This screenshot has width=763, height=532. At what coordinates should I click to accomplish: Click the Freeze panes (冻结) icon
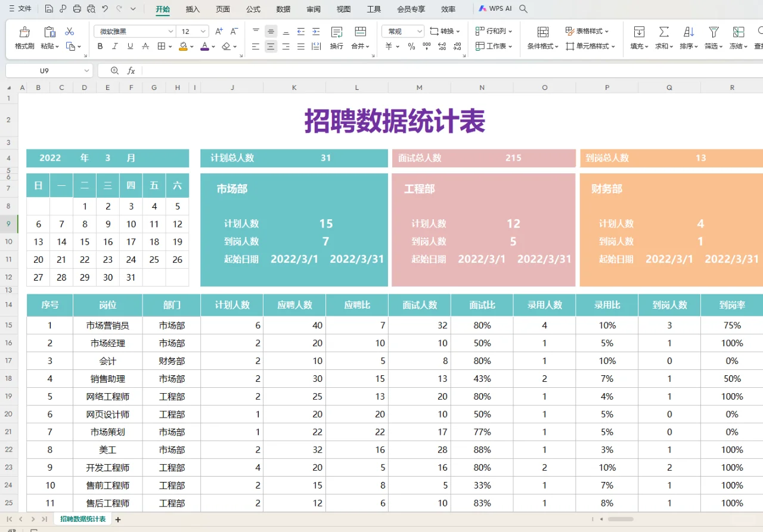click(739, 32)
